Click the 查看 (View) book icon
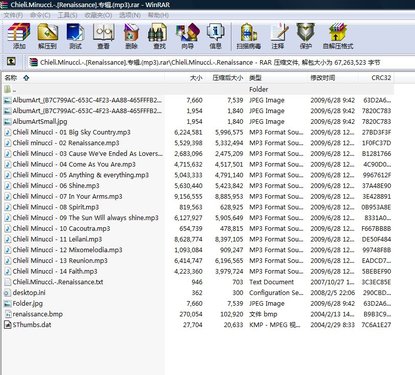Image resolution: width=415 pixels, height=375 pixels. point(104,32)
